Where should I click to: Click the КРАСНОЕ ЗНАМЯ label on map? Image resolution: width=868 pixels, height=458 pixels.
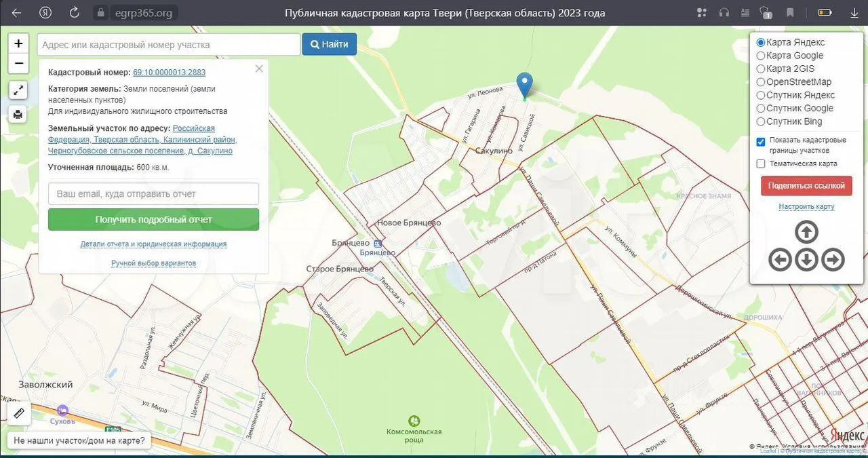(704, 195)
